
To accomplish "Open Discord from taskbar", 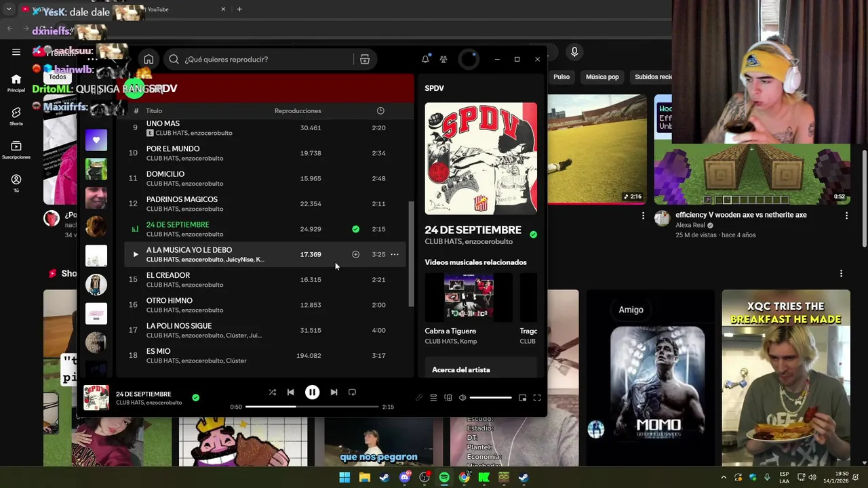I will pyautogui.click(x=405, y=477).
